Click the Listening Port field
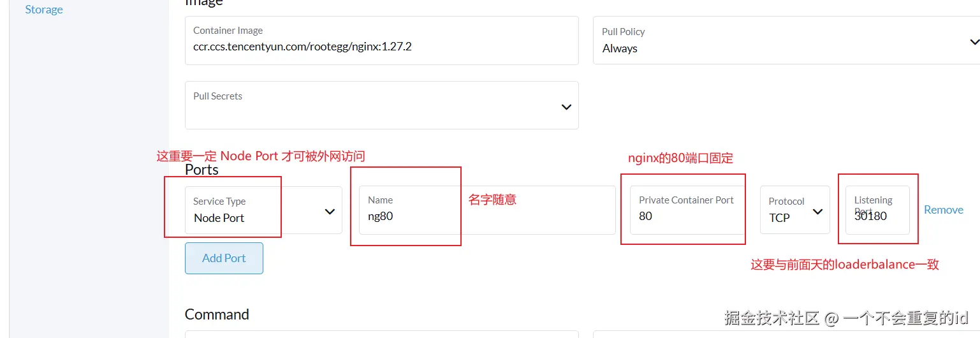This screenshot has width=980, height=338. (x=877, y=216)
